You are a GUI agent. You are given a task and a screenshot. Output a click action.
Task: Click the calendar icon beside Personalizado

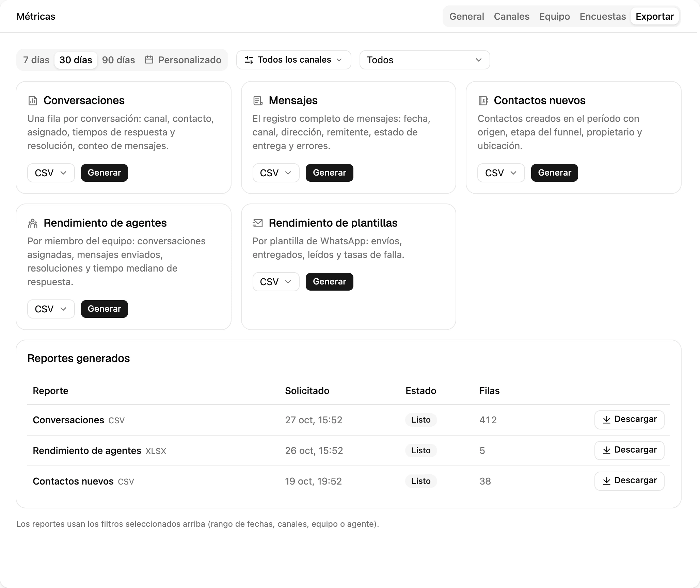[149, 60]
